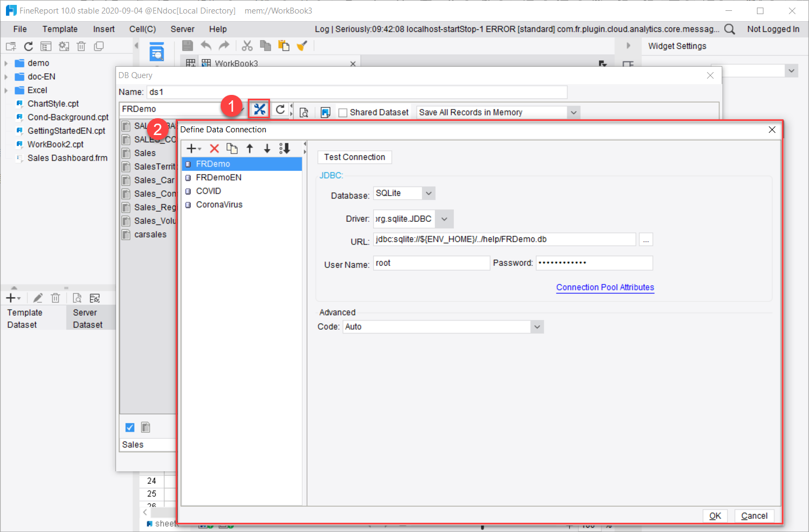This screenshot has height=532, width=809.
Task: Click the preview dataset icon in DB Query
Action: click(x=304, y=112)
